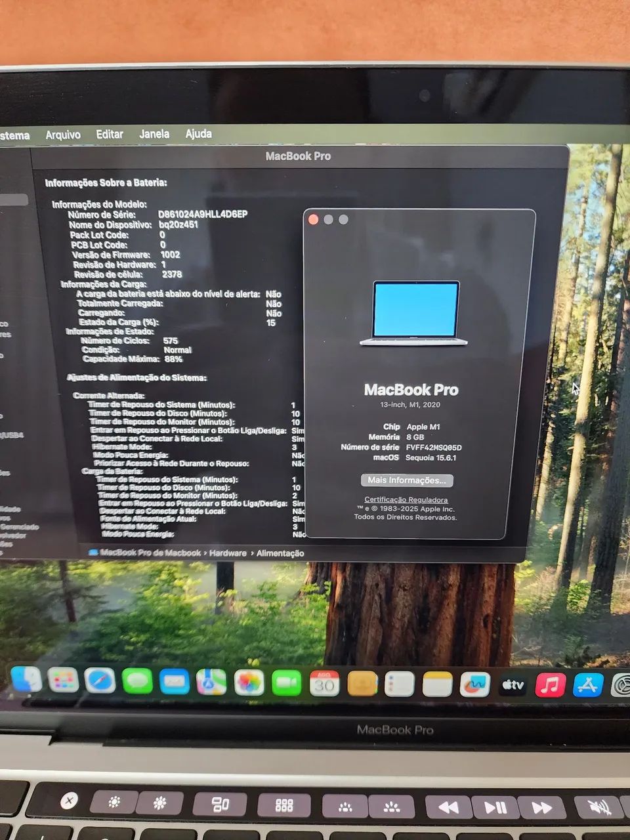The width and height of the screenshot is (630, 840).
Task: Click the '13-inch, M1, 2020' model text
Action: point(410,405)
